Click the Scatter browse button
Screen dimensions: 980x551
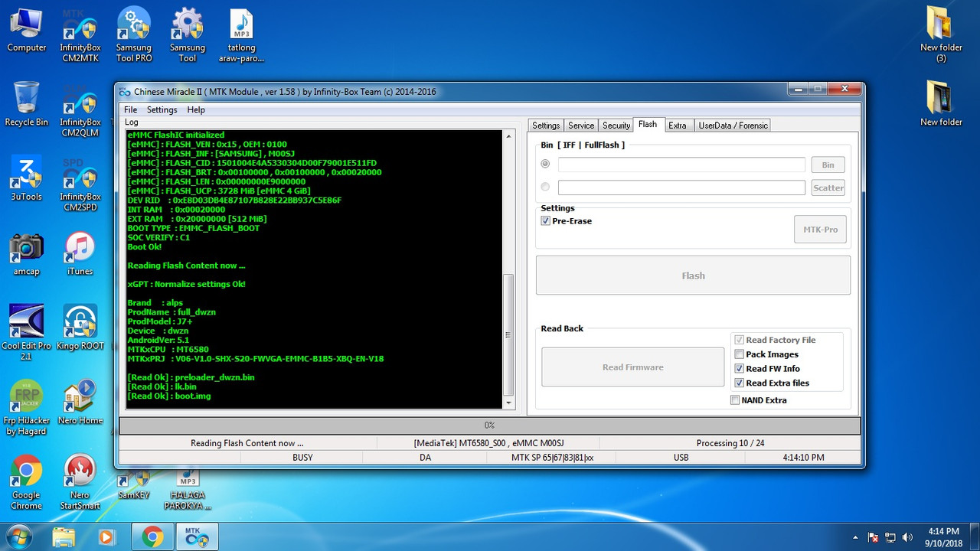pos(828,187)
